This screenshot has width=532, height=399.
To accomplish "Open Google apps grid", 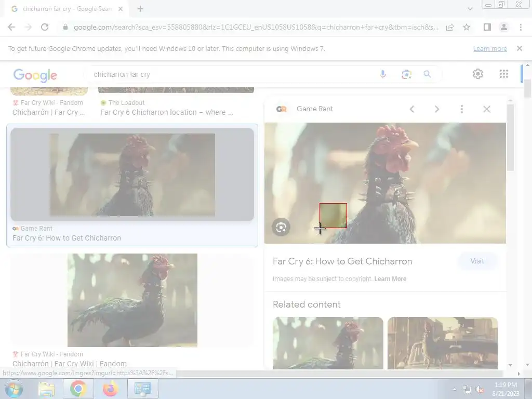I will pyautogui.click(x=504, y=74).
